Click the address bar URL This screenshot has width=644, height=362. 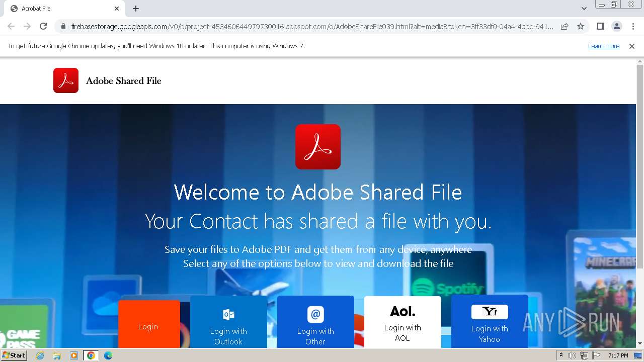click(312, 26)
